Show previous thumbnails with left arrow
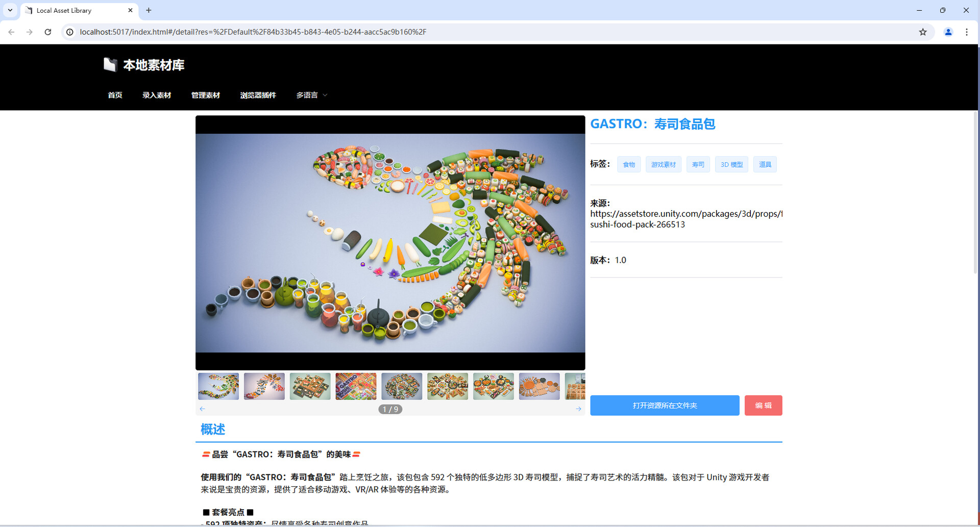Image resolution: width=980 pixels, height=527 pixels. click(203, 409)
